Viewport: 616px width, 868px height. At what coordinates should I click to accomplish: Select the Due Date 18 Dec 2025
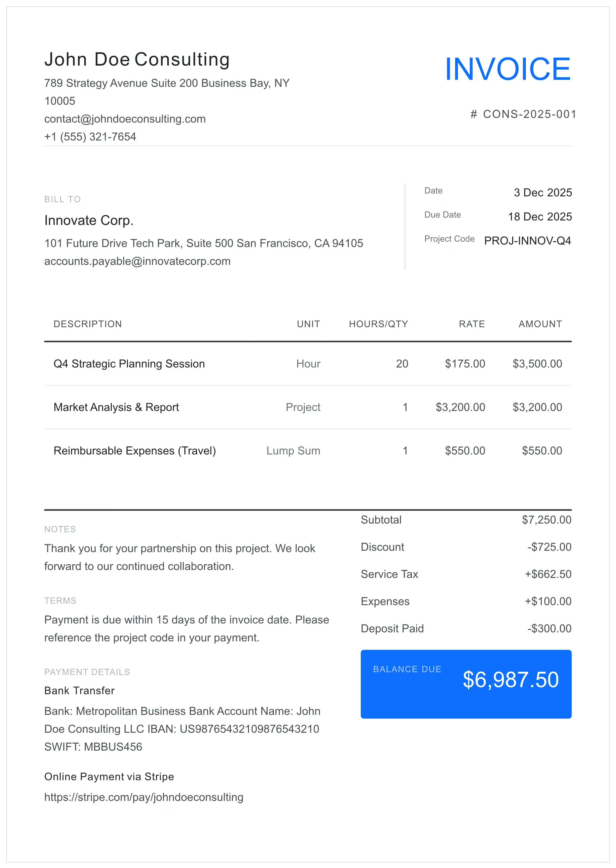[540, 217]
